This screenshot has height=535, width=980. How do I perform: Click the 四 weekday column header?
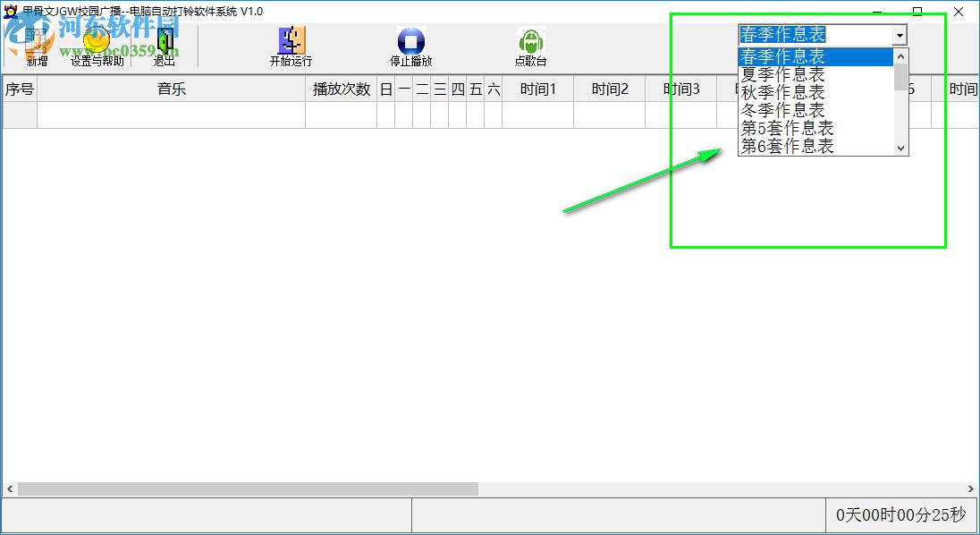tap(458, 89)
